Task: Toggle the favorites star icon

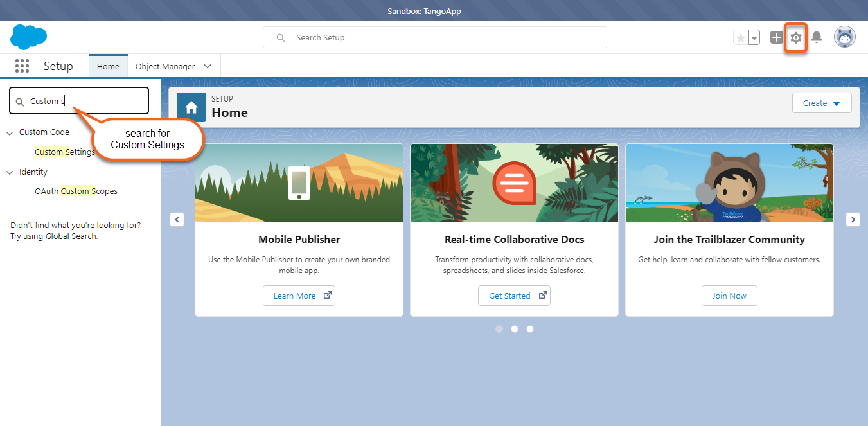Action: 740,37
